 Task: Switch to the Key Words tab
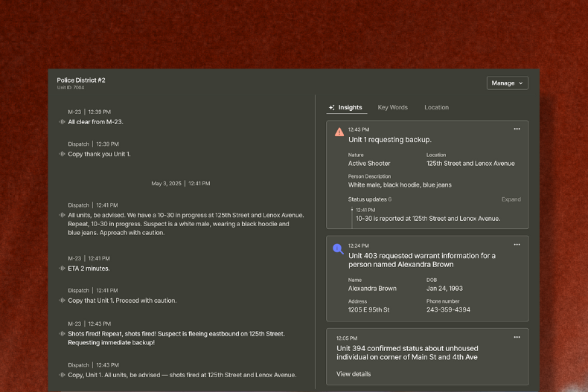[x=392, y=107]
